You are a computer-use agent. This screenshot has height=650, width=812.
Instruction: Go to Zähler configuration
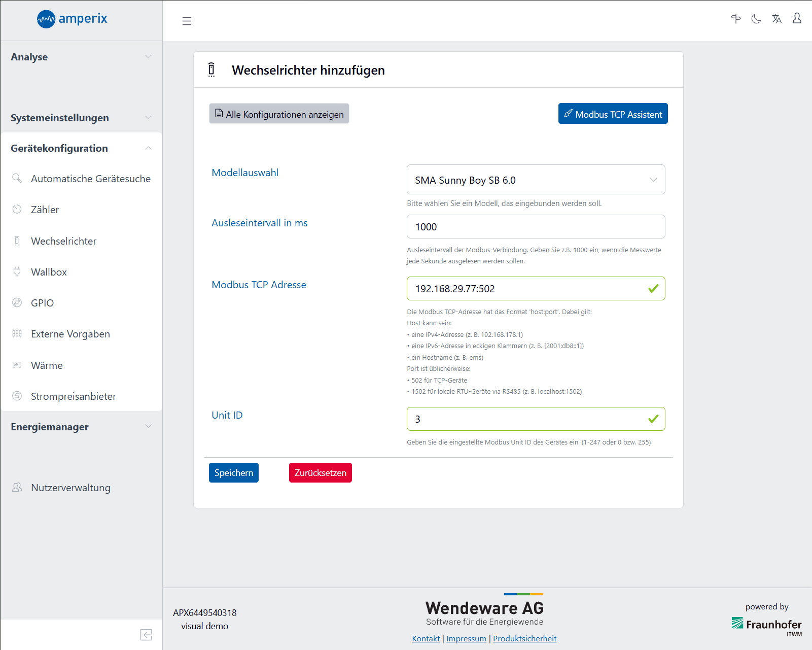[x=45, y=210]
